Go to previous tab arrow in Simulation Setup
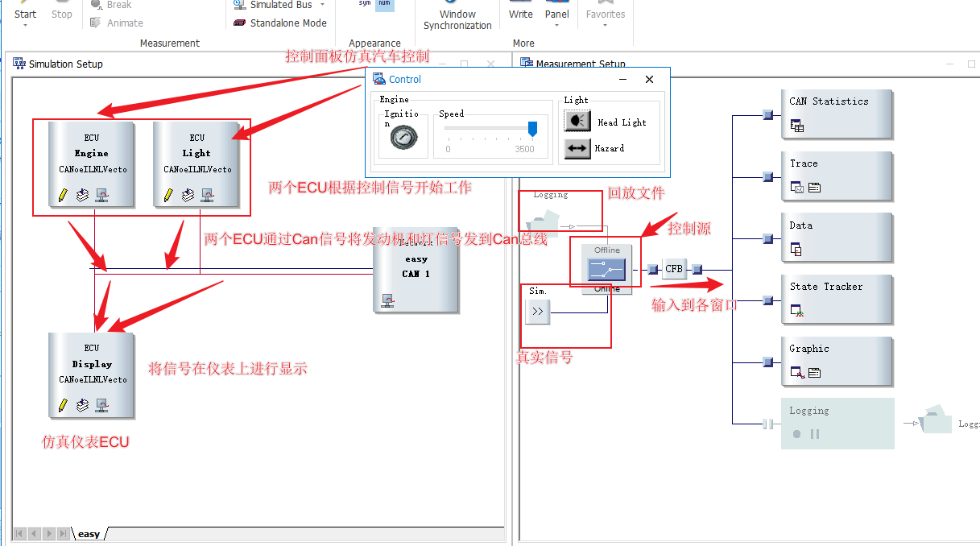 (33, 534)
